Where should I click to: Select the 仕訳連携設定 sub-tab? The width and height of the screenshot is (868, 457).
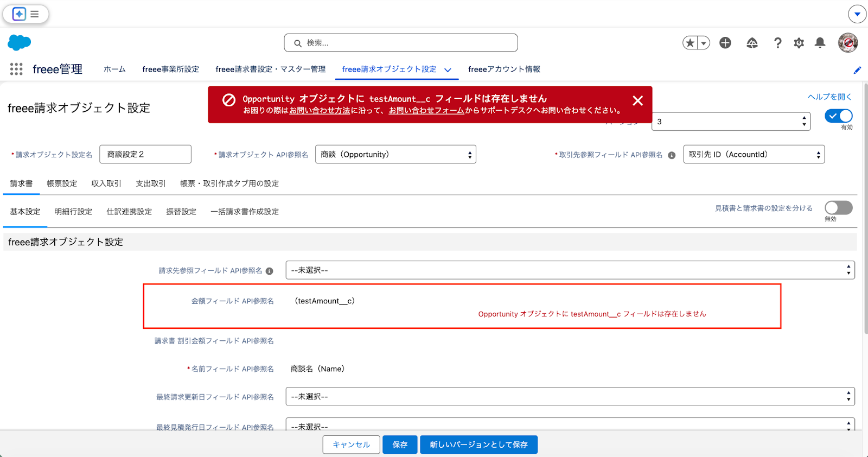click(x=129, y=212)
